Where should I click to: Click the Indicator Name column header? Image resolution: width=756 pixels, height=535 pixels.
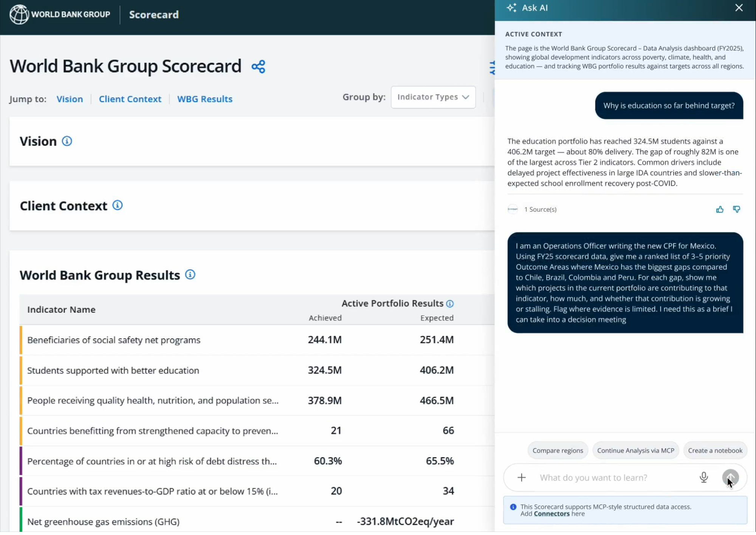(x=61, y=310)
